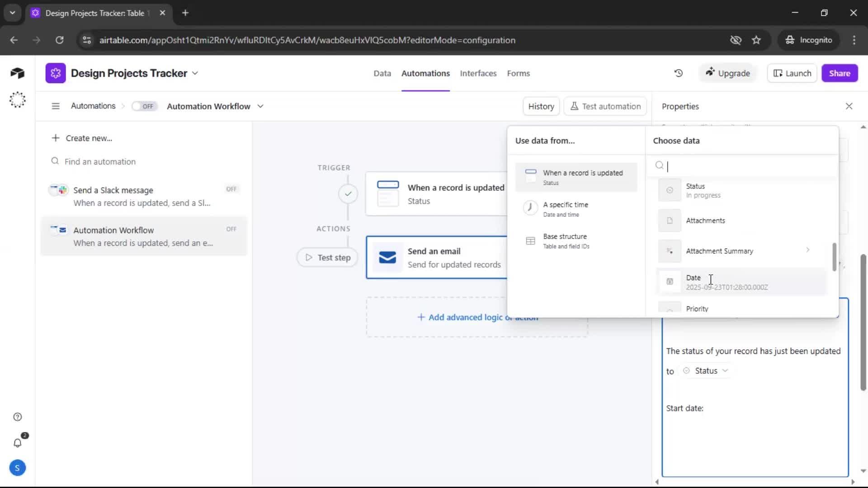
Task: Click the Attachment Summary field icon
Action: pyautogui.click(x=670, y=251)
